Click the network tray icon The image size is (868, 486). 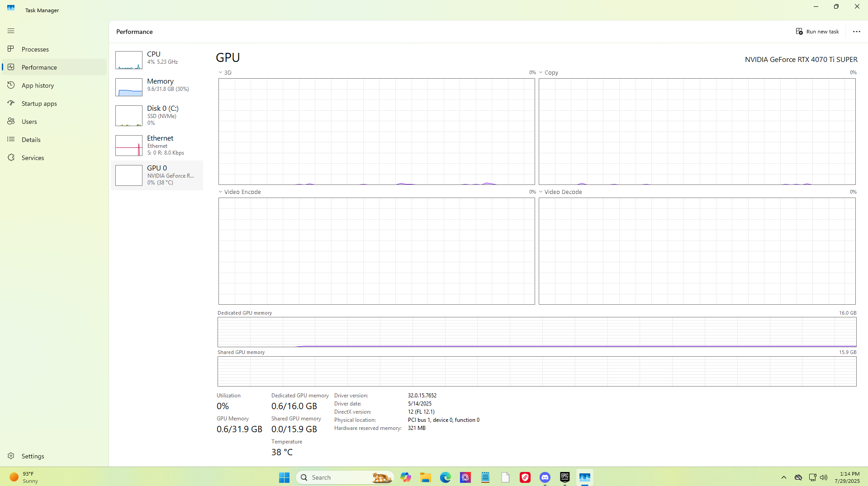[812, 477]
